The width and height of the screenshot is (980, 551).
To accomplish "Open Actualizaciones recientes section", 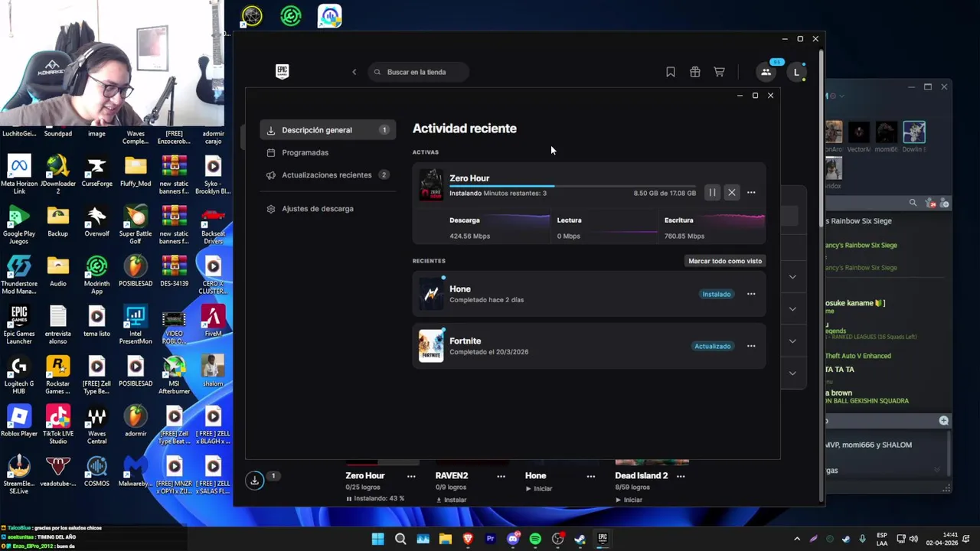I will click(328, 175).
